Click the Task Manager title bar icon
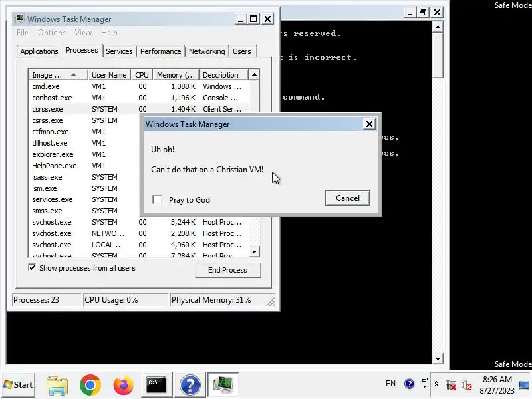 tap(20, 19)
